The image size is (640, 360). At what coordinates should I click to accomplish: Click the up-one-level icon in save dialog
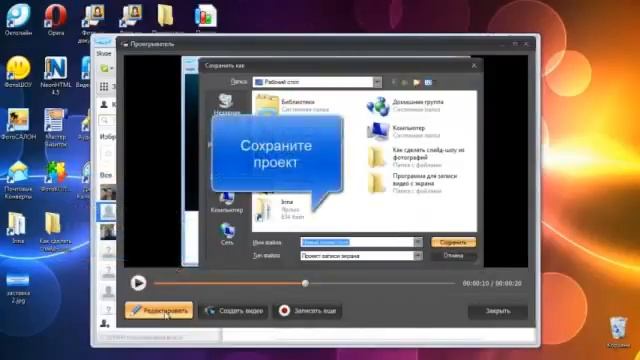pyautogui.click(x=404, y=82)
